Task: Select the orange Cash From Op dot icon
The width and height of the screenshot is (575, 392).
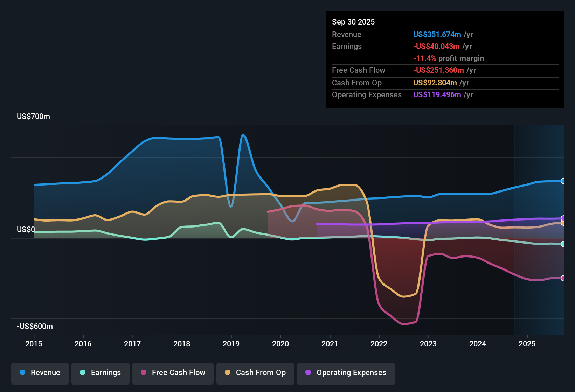Action: click(x=227, y=373)
